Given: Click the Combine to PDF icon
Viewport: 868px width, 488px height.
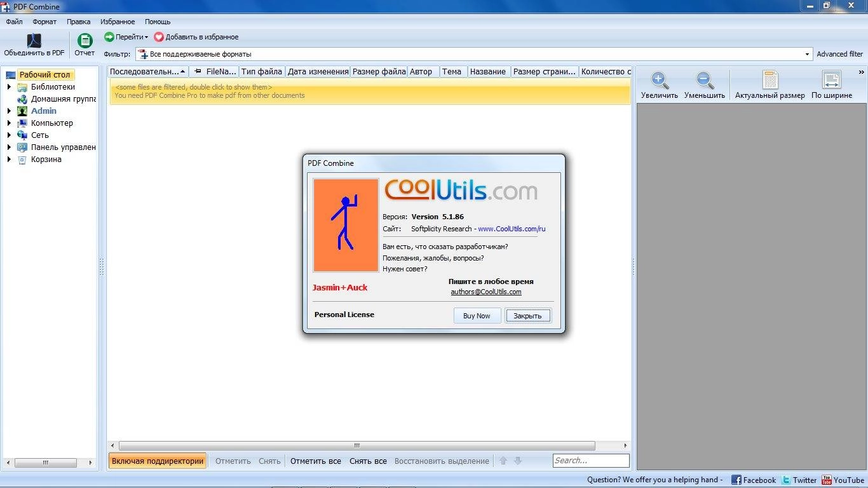Looking at the screenshot, I should [34, 40].
